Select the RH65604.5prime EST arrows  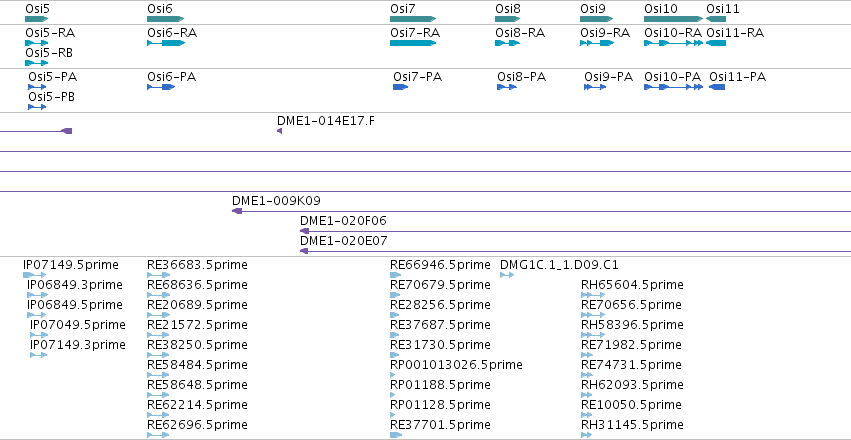tap(591, 295)
